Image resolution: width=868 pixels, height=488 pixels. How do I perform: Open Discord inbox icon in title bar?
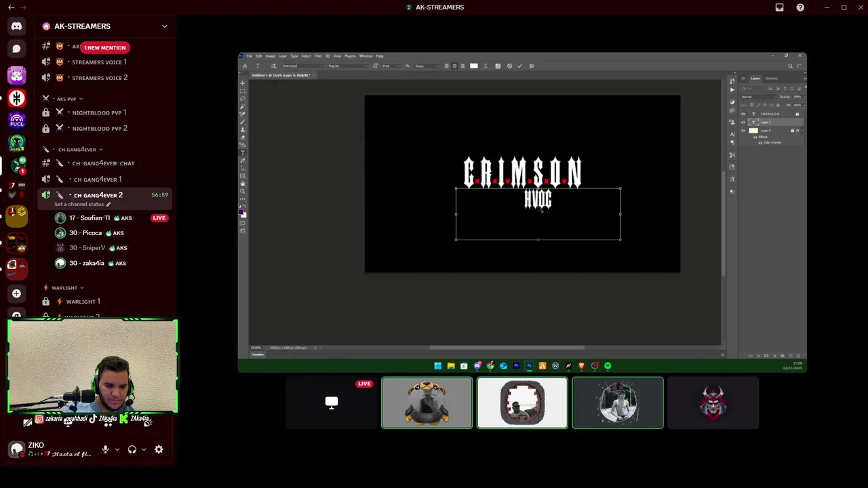[x=779, y=7]
